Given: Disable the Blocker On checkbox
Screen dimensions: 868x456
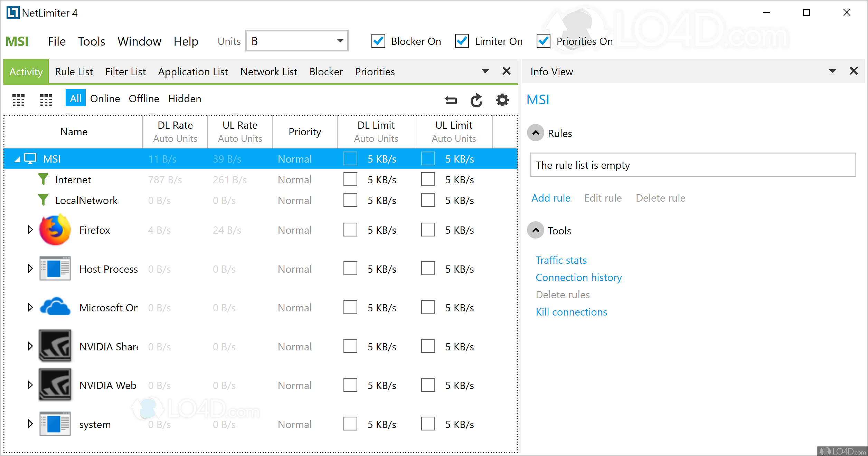Looking at the screenshot, I should click(378, 41).
